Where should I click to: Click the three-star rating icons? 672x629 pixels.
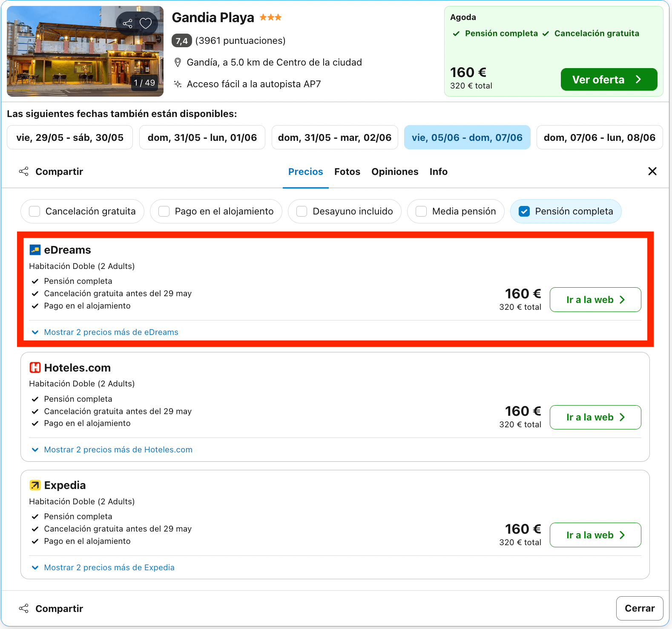[x=271, y=17]
